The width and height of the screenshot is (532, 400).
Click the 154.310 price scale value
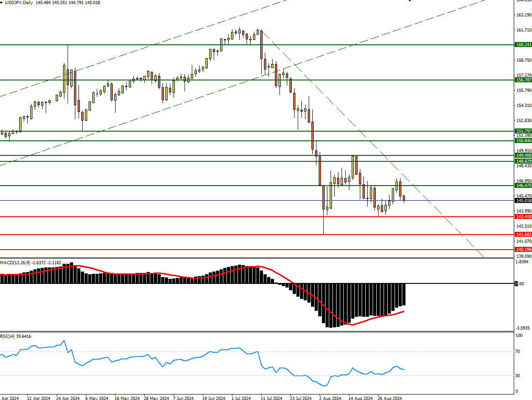click(x=524, y=106)
